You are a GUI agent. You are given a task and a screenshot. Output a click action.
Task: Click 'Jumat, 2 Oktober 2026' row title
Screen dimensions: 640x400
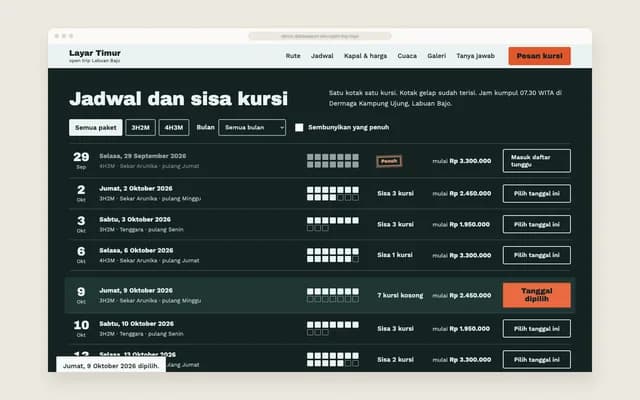tap(136, 189)
